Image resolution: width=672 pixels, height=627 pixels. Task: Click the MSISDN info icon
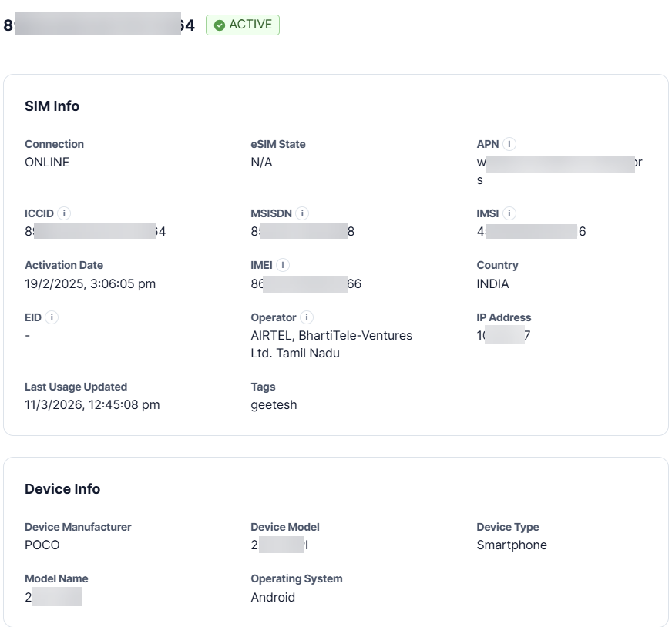(x=303, y=213)
